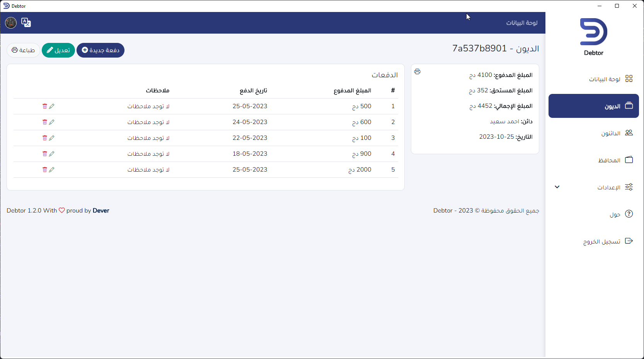Edit the 600 payment with pencil icon
Viewport: 644px width, 359px height.
coord(52,122)
